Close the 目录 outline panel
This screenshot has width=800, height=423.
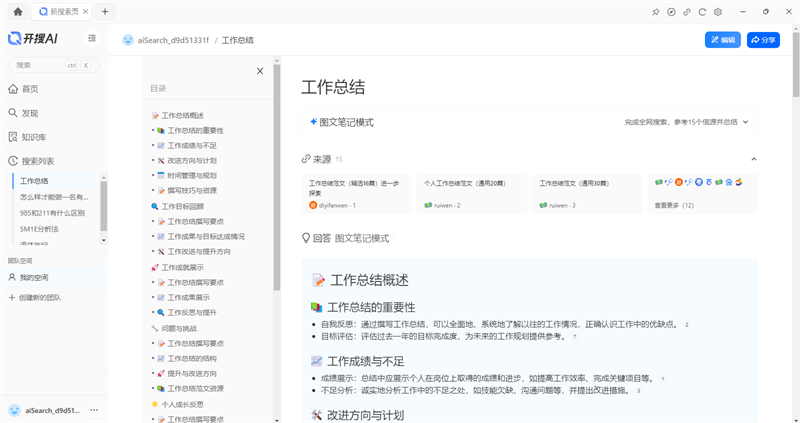(260, 71)
